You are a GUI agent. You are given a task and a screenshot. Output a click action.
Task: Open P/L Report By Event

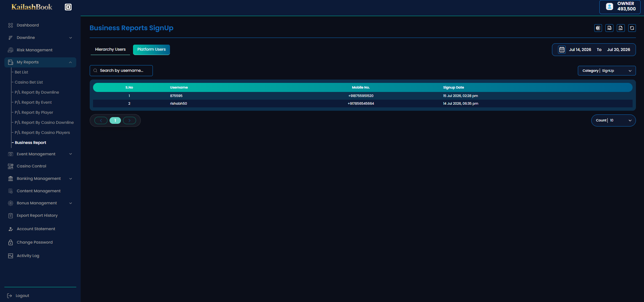(x=33, y=102)
